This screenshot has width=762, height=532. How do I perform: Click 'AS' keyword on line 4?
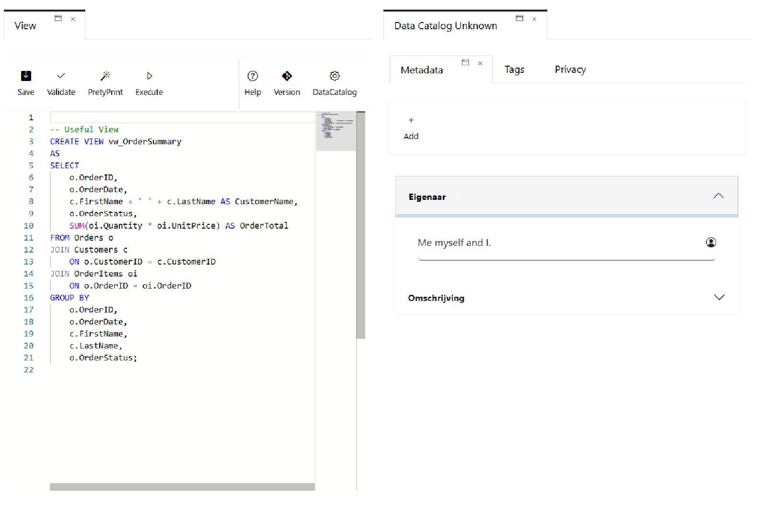[55, 153]
